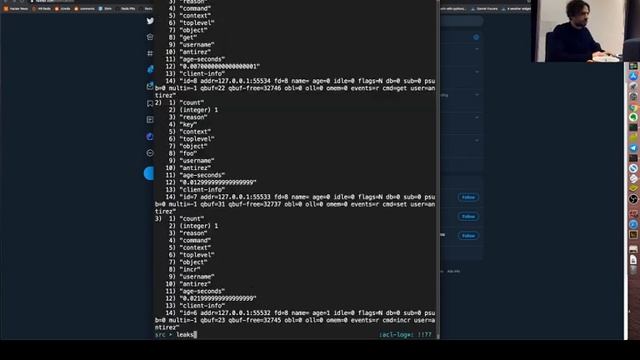Open the Trash in the Dock
640x360 pixels.
click(x=633, y=270)
